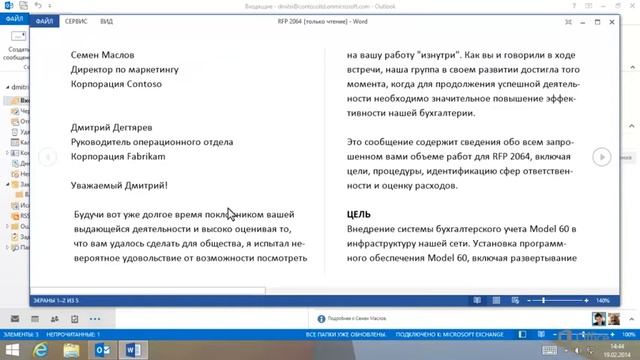Click ЭЛЕМЕНТЫ: 3 in Outlook status bar
The height and width of the screenshot is (360, 640).
pos(21,334)
